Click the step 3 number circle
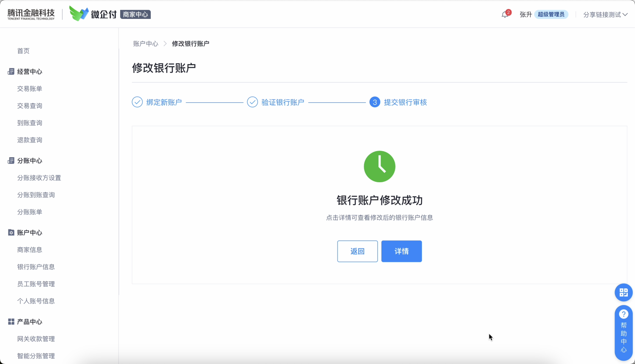This screenshot has width=635, height=364. point(375,102)
